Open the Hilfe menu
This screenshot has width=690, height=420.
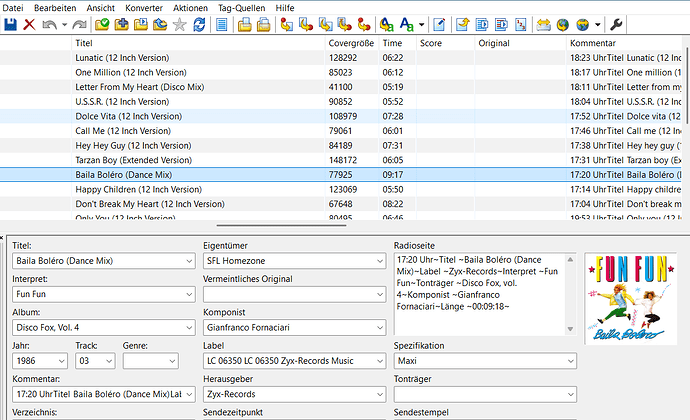[x=285, y=8]
